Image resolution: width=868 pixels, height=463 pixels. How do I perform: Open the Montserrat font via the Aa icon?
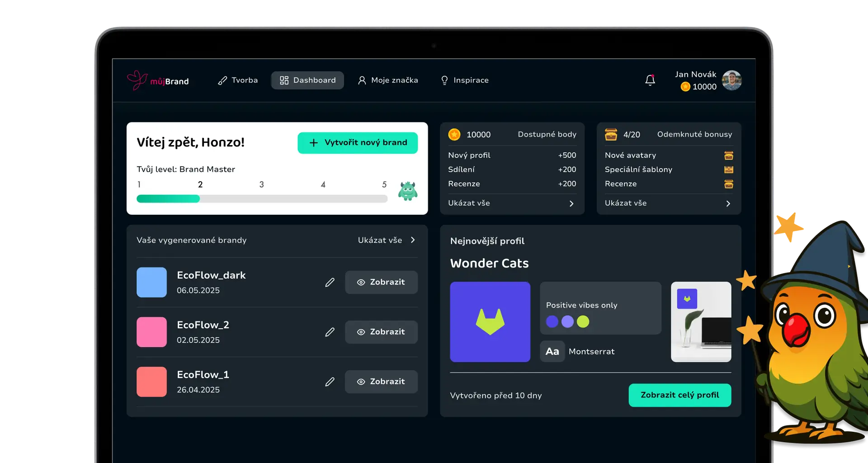tap(552, 351)
